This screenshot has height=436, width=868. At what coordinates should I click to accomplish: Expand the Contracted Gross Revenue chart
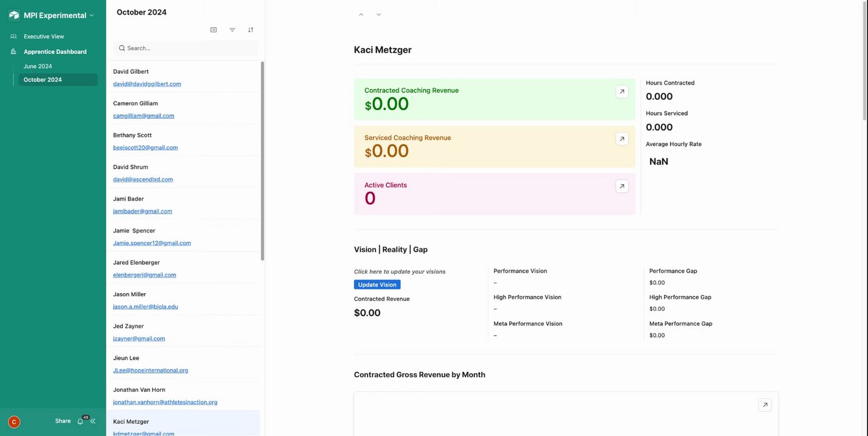click(x=764, y=405)
